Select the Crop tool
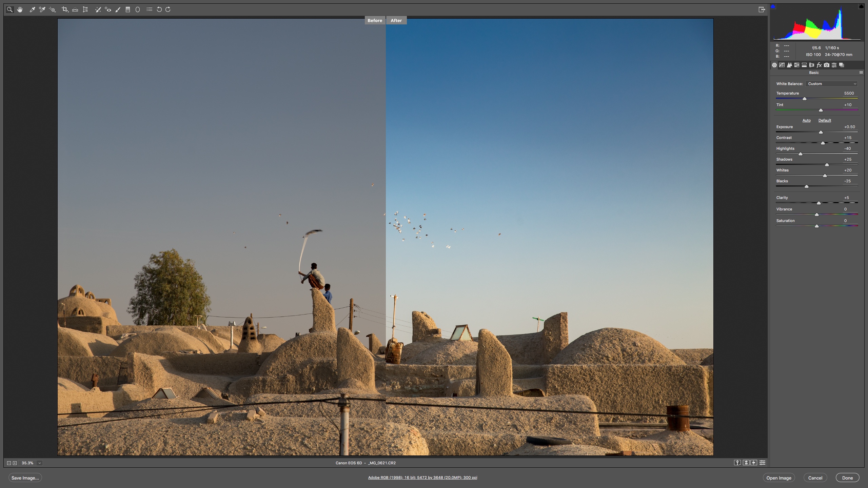Screen dimensions: 868x488 pos(65,9)
